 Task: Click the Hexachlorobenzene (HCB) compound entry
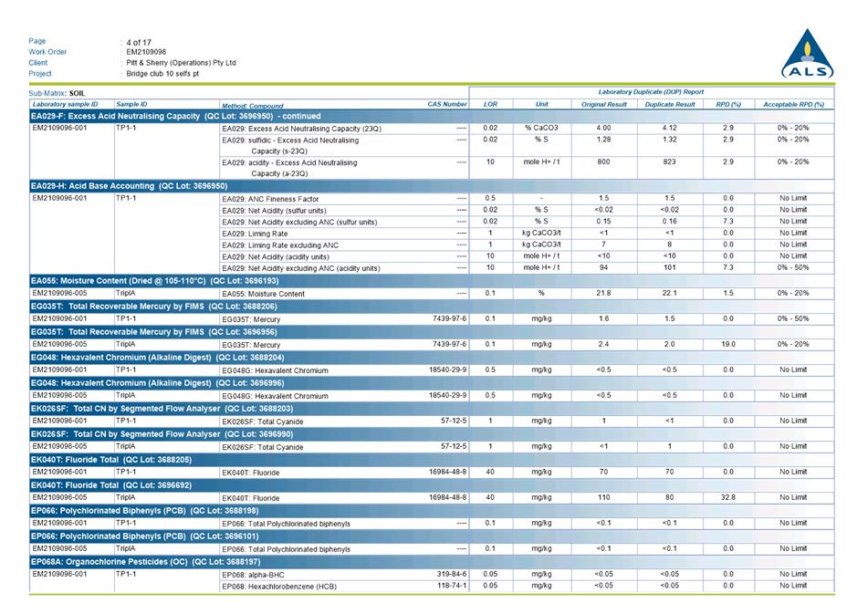coord(277,586)
